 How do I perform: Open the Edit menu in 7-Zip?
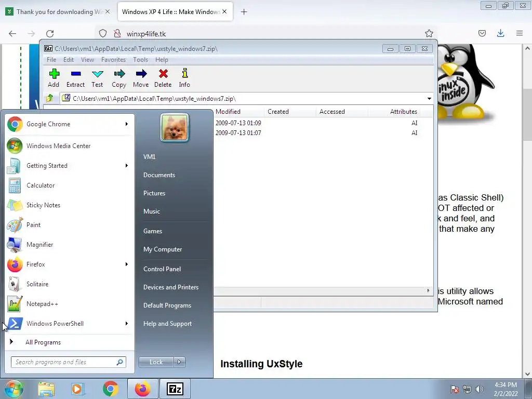(69, 60)
